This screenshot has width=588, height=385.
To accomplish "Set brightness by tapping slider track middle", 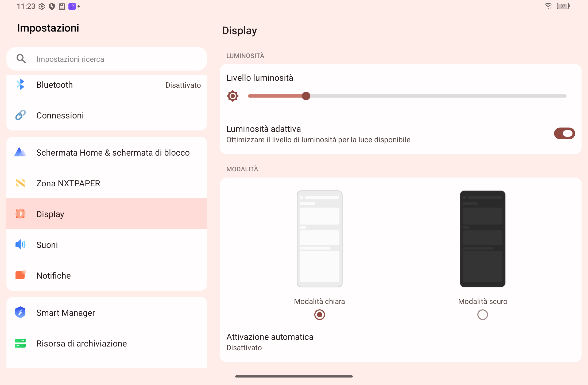I will click(407, 96).
